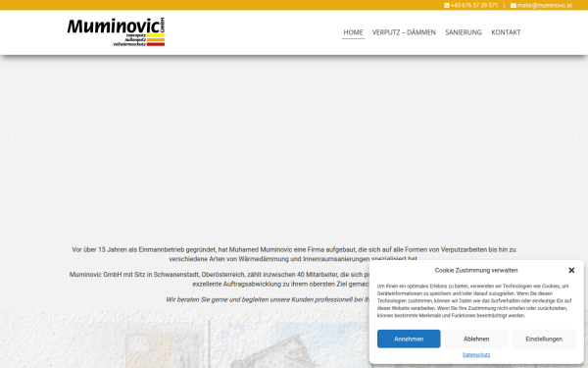Call the phone number +43 676 57 39 571
Viewport: 588px width, 368px height.
click(x=474, y=5)
